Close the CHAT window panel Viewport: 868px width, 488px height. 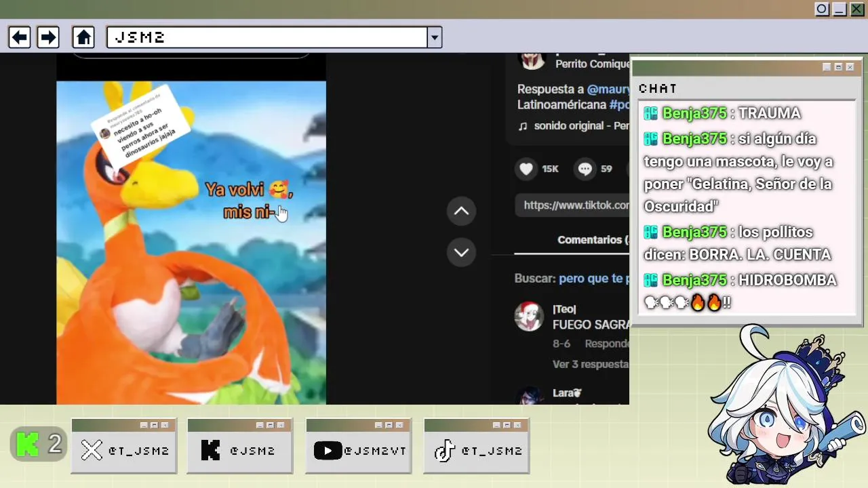pyautogui.click(x=850, y=67)
